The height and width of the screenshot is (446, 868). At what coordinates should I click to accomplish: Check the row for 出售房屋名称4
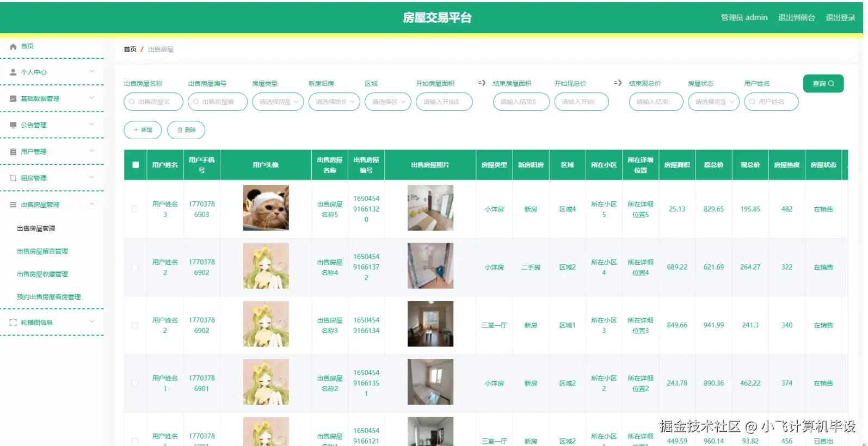(135, 267)
